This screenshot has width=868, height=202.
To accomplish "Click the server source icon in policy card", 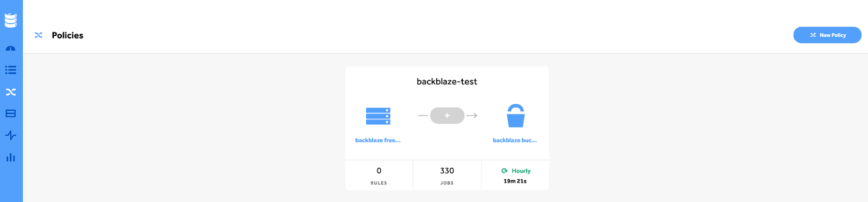I will tap(378, 116).
